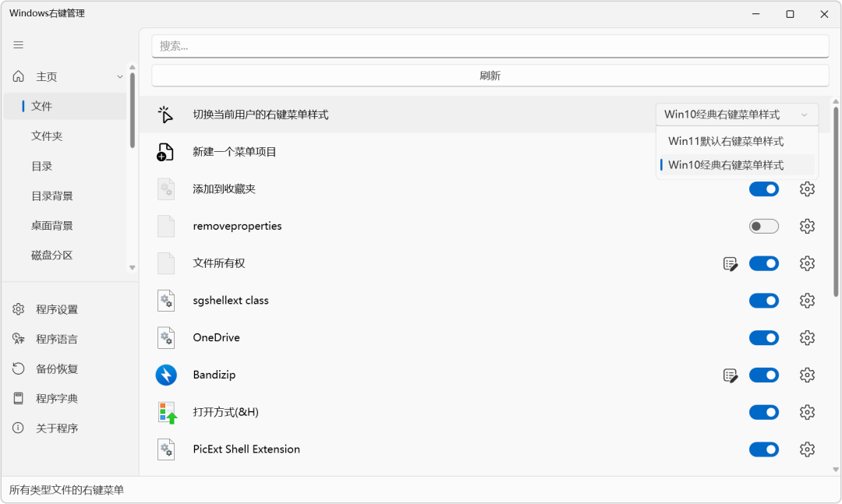842x504 pixels.
Task: Click the restore icon next to 备份恢复
Action: pos(18,368)
